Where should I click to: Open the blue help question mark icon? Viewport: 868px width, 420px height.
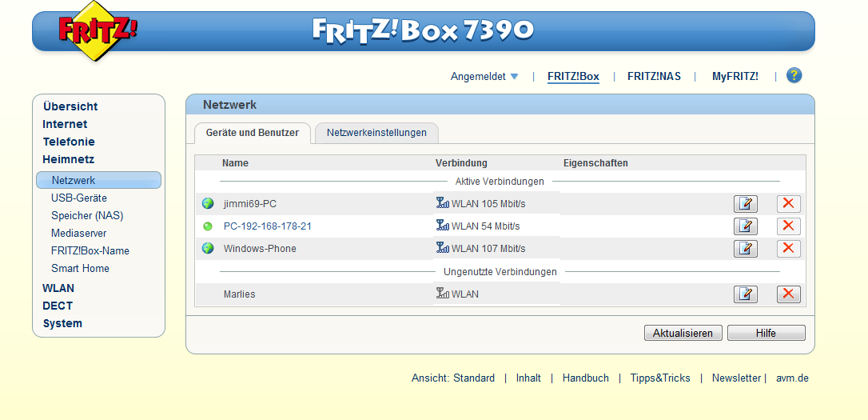794,75
